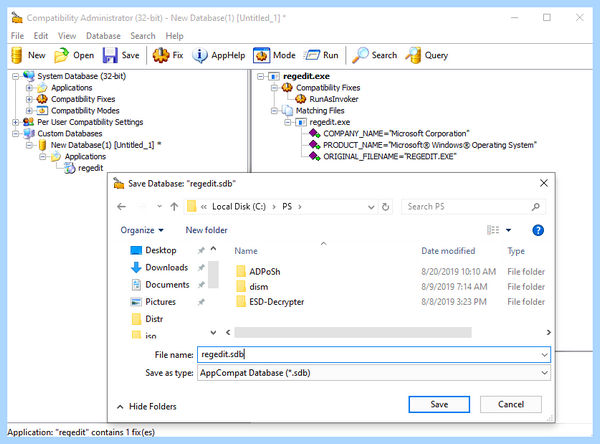Refresh the PS folder listing

click(385, 207)
